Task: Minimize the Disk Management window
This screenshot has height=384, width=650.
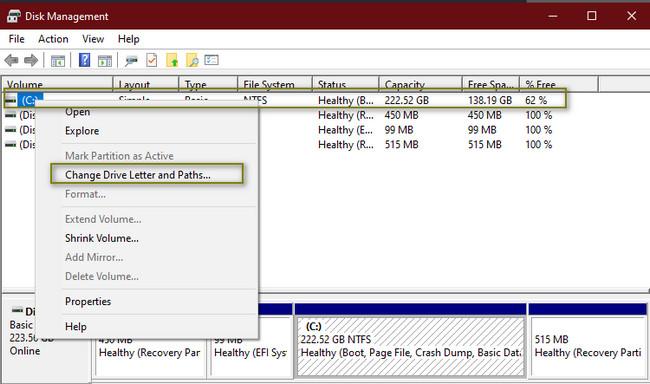Action: point(553,16)
